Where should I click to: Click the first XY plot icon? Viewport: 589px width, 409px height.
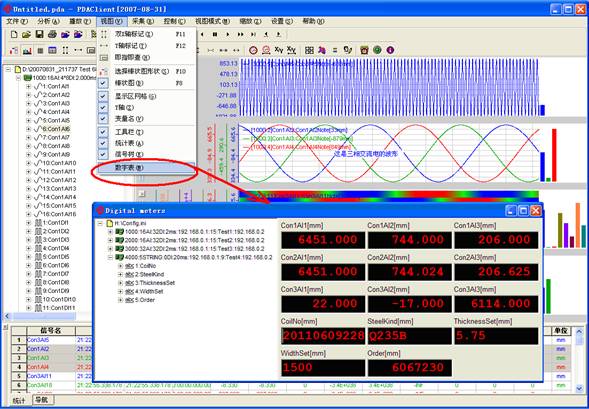(279, 50)
